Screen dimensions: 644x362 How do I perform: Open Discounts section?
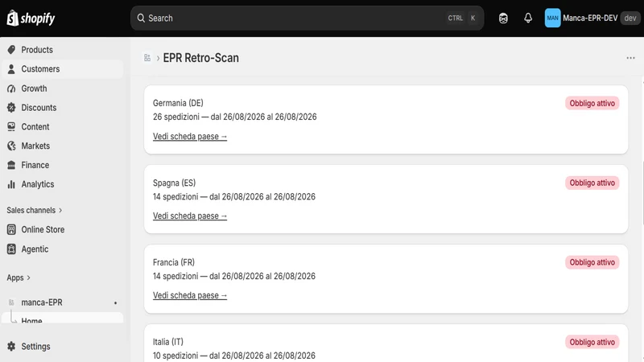tap(39, 108)
